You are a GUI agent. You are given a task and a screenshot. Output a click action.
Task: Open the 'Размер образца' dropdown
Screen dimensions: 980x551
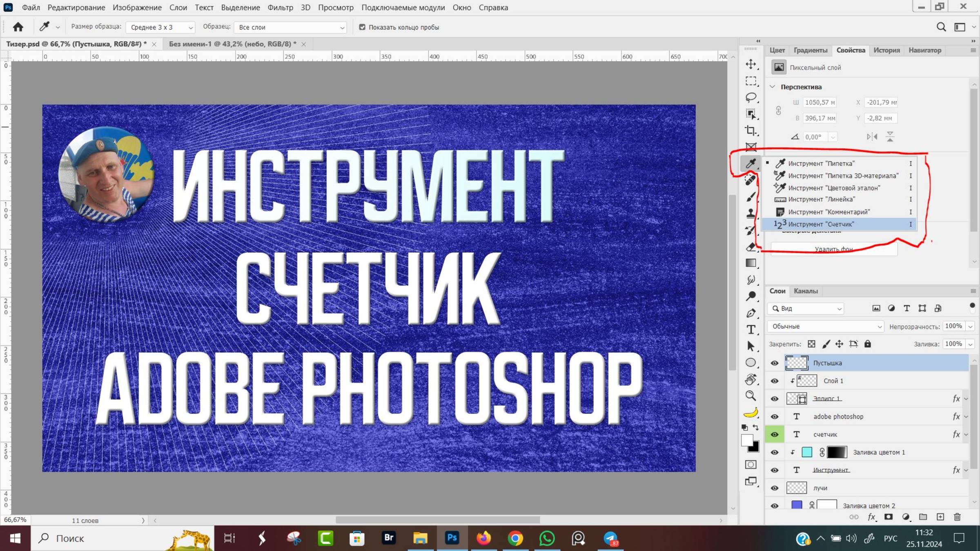(160, 27)
